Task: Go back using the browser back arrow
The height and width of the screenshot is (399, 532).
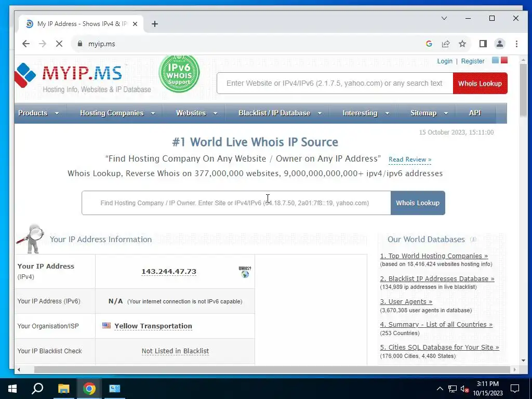Action: coord(26,44)
